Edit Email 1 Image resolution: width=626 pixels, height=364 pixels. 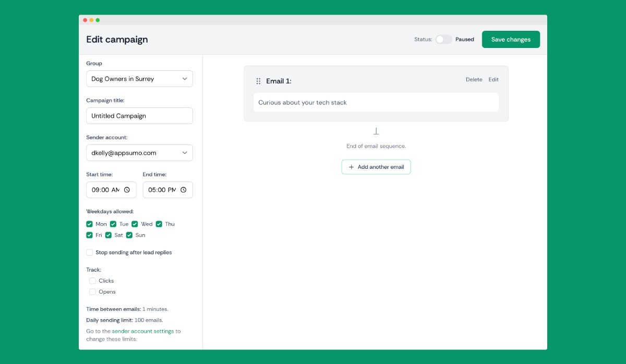click(x=493, y=80)
